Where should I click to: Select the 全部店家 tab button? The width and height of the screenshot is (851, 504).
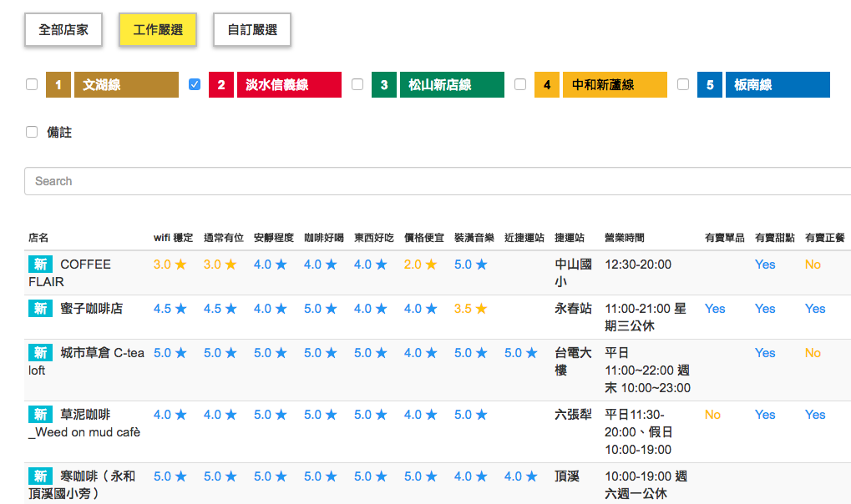[63, 30]
